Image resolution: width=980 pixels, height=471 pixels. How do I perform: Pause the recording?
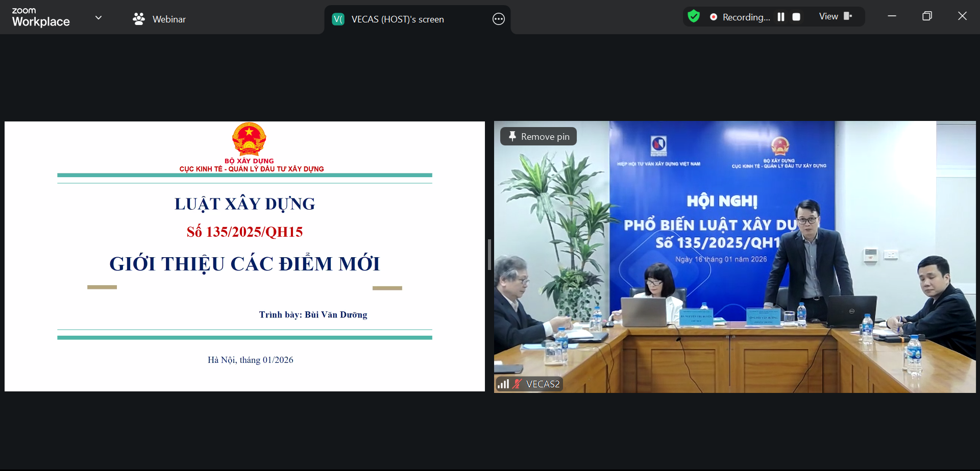coord(780,17)
